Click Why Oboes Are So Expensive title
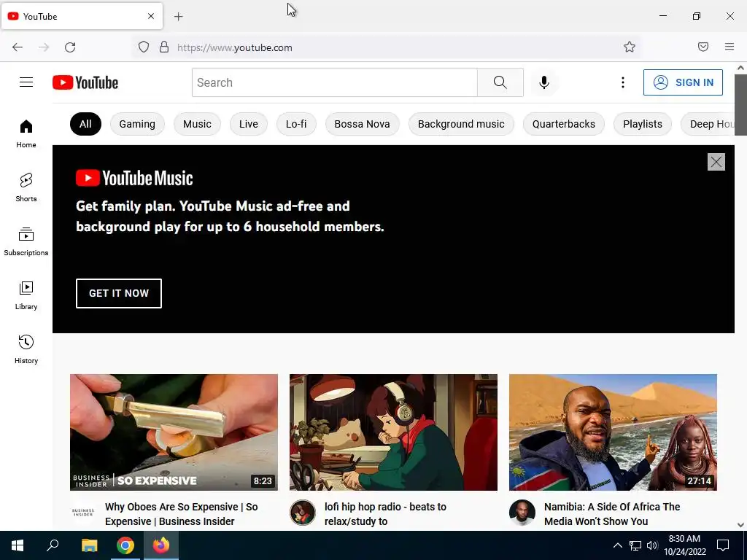This screenshot has width=747, height=560. pos(182,514)
